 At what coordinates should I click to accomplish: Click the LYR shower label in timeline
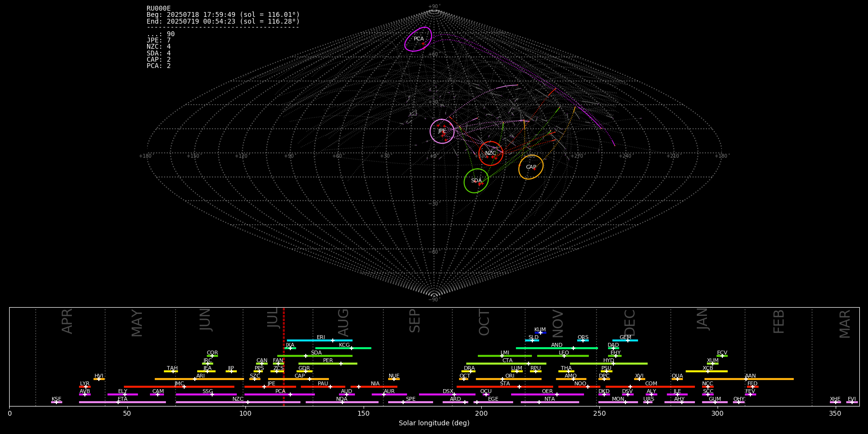pos(85,384)
